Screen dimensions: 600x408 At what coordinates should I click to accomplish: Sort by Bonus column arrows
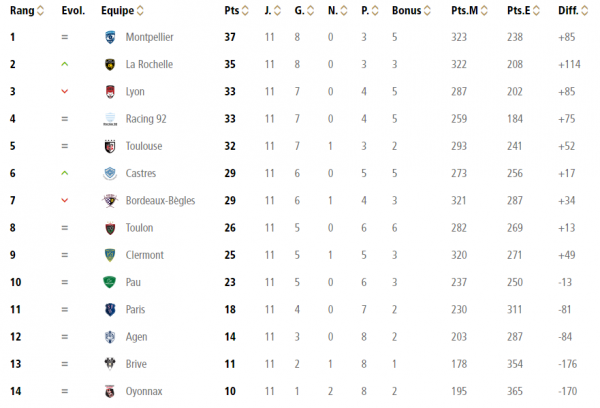pos(427,11)
